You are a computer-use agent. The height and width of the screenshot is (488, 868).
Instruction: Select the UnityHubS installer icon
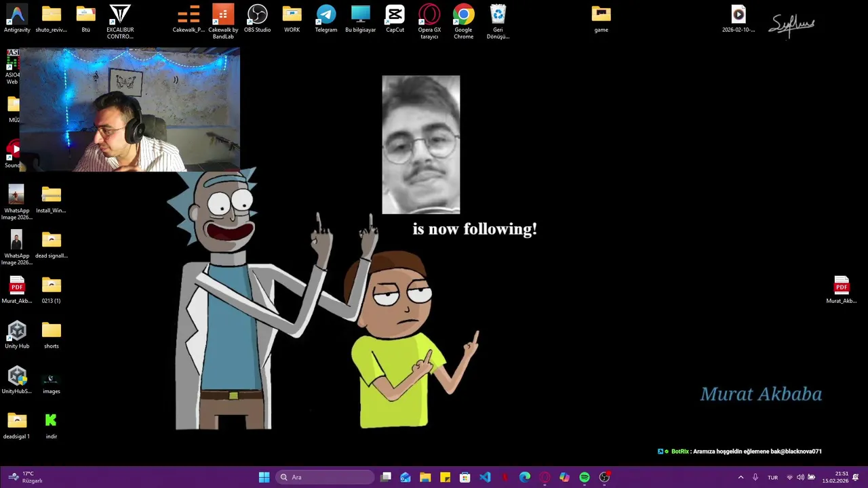17,381
